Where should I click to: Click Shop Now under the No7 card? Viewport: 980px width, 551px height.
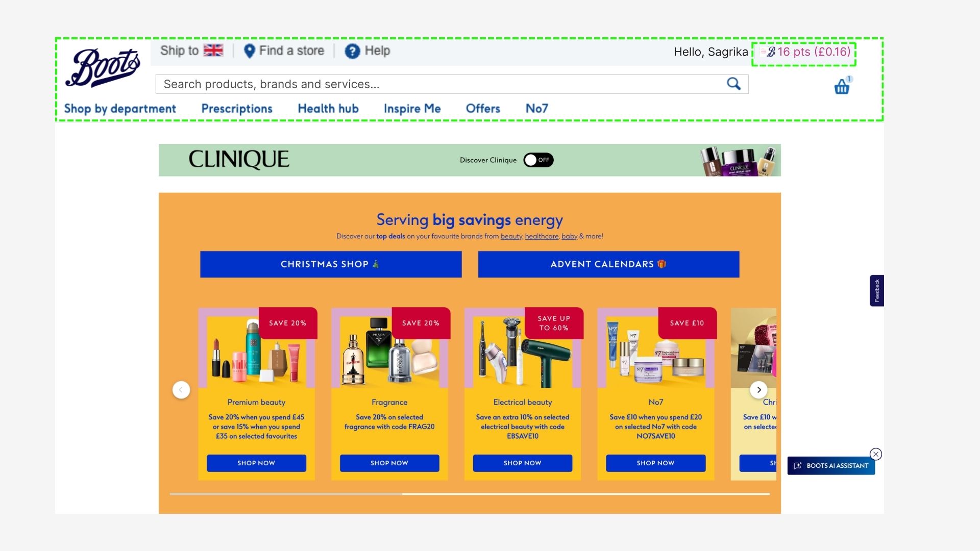[x=656, y=463]
